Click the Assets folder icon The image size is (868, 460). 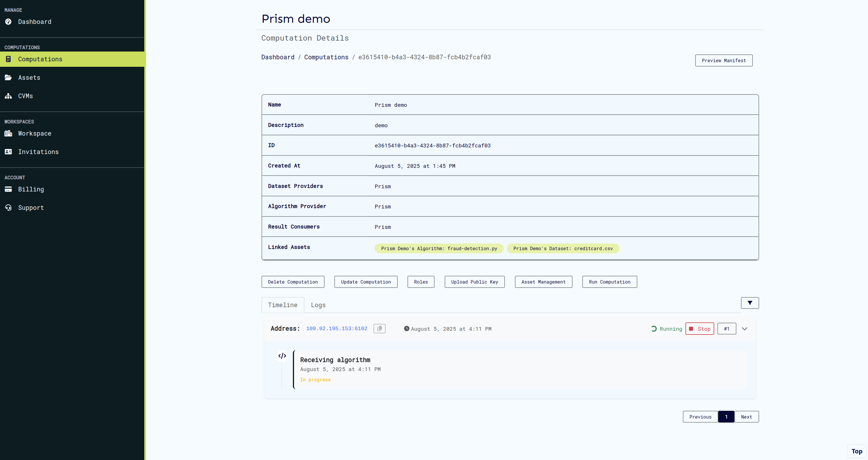[x=8, y=77]
